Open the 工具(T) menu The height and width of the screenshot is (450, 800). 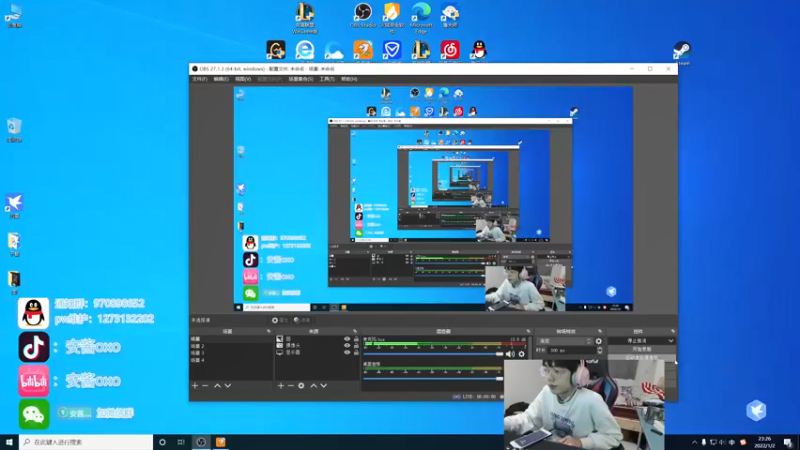pyautogui.click(x=327, y=79)
